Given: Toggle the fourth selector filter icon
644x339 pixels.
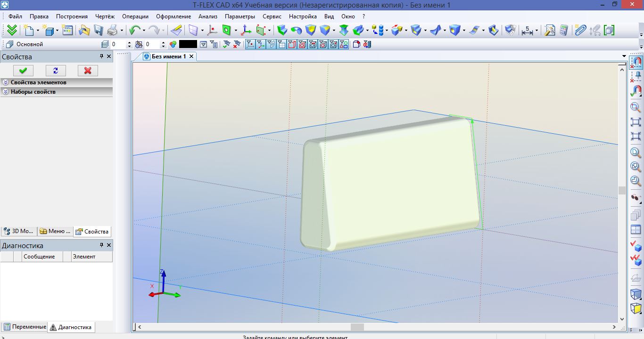Looking at the screenshot, I should 281,44.
